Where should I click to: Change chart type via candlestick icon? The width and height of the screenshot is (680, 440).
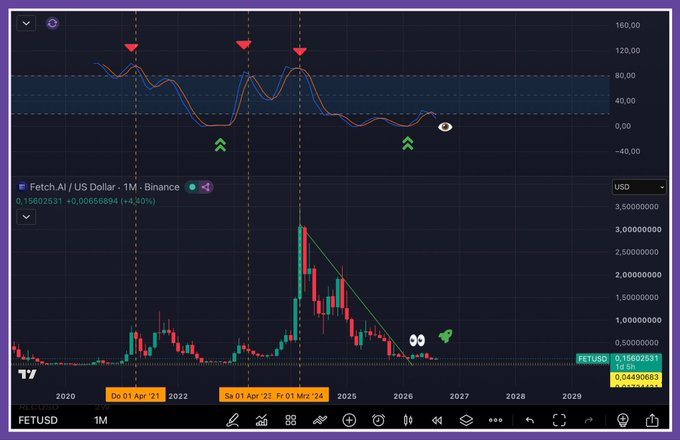[x=408, y=420]
